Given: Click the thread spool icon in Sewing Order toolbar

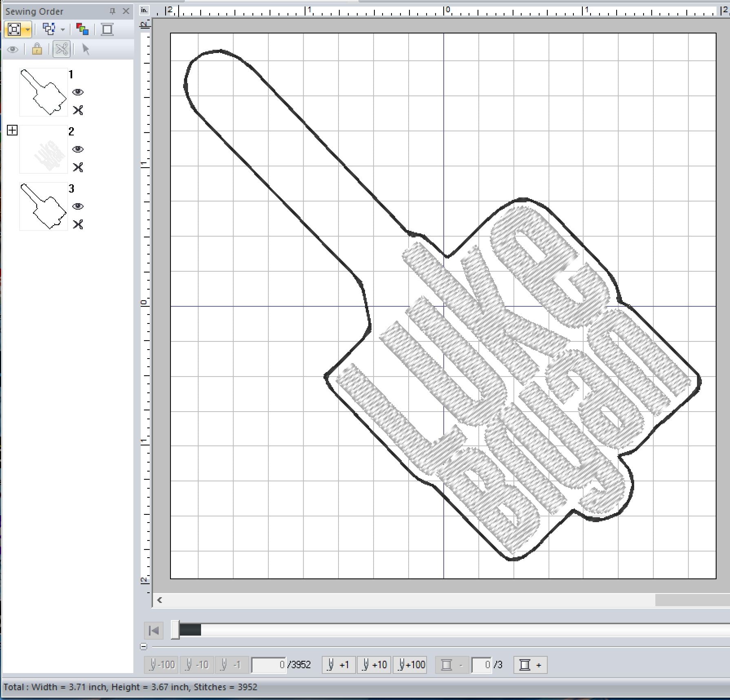Looking at the screenshot, I should [x=107, y=29].
